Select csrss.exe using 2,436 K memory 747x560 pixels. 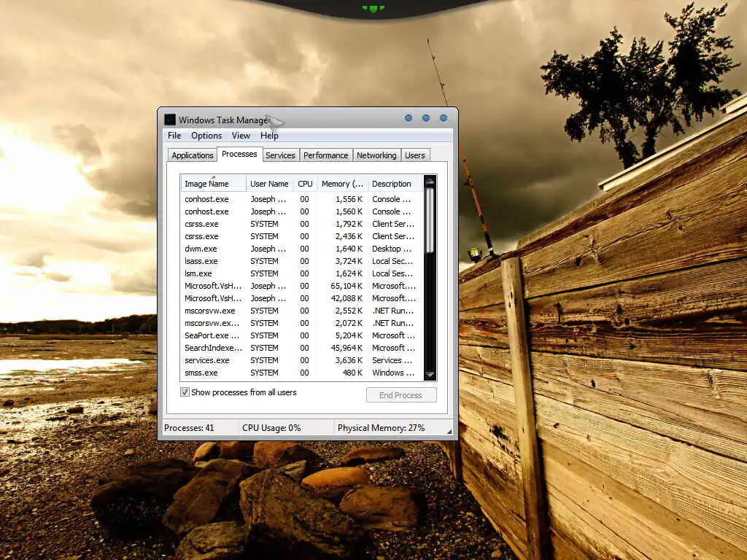[301, 236]
